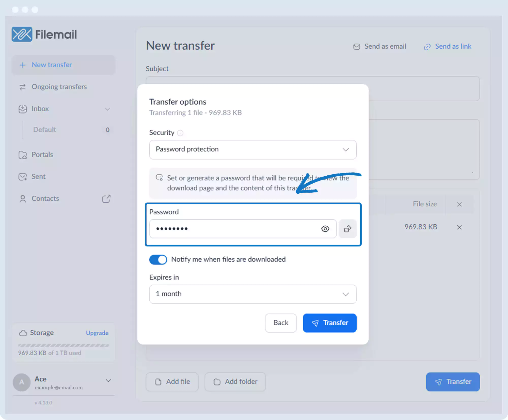
Task: Click the Filemail logo
Action: tap(44, 34)
